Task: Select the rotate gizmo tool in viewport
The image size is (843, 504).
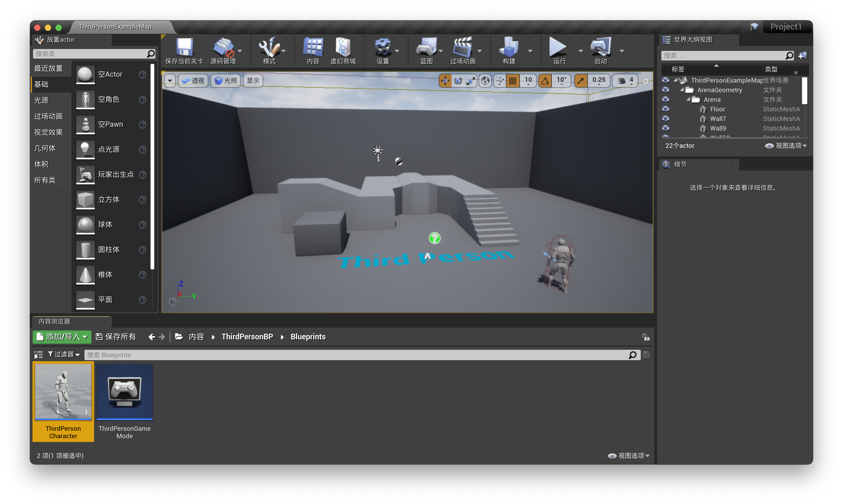Action: click(458, 81)
